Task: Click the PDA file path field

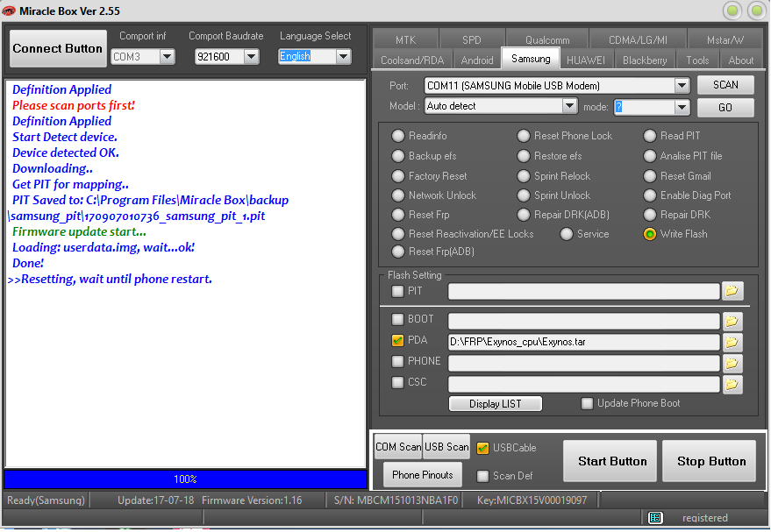Action: pos(583,342)
